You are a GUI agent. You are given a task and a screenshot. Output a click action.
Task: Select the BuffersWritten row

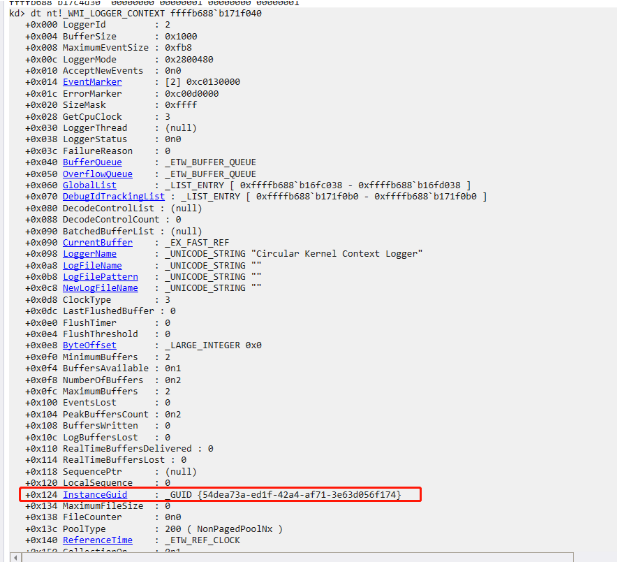pos(98,425)
